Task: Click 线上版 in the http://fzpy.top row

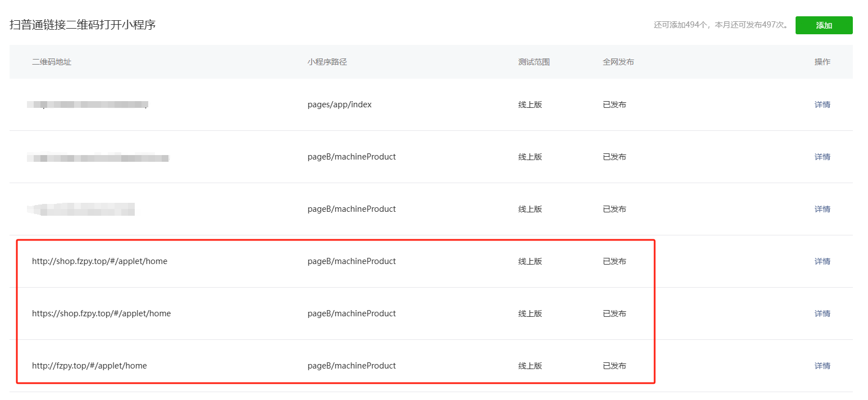Action: [x=530, y=366]
